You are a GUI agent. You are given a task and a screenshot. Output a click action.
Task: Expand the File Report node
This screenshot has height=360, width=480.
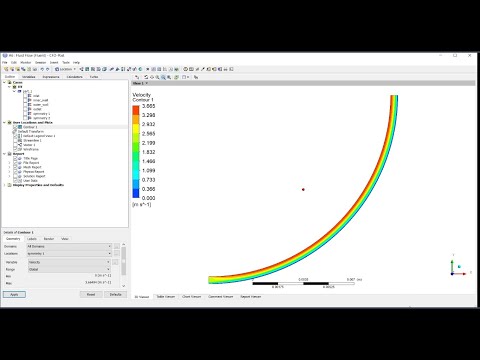coord(9,163)
